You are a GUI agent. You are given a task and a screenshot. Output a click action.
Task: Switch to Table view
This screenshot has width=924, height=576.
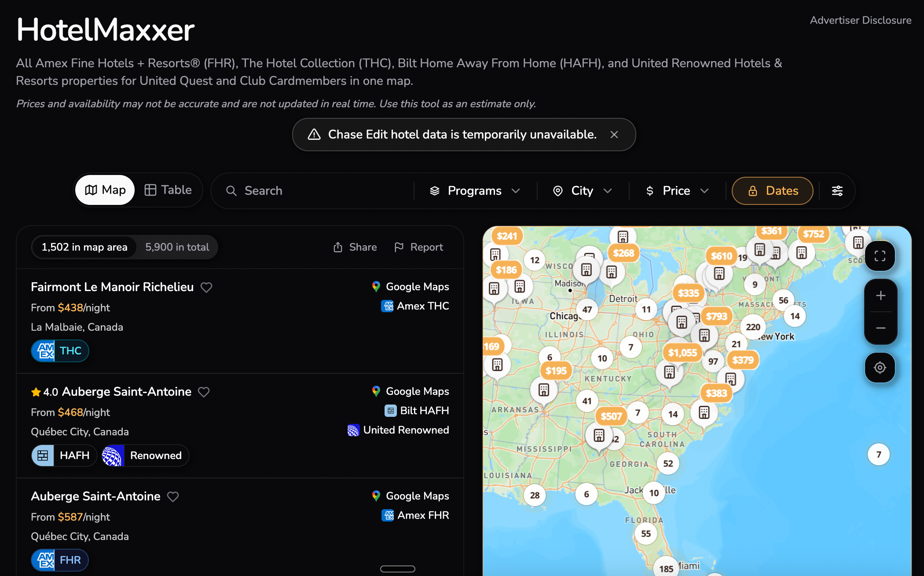pos(168,190)
